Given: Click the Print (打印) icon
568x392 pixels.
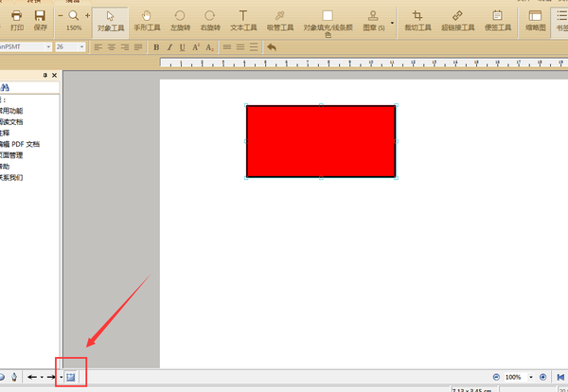Looking at the screenshot, I should click(17, 20).
